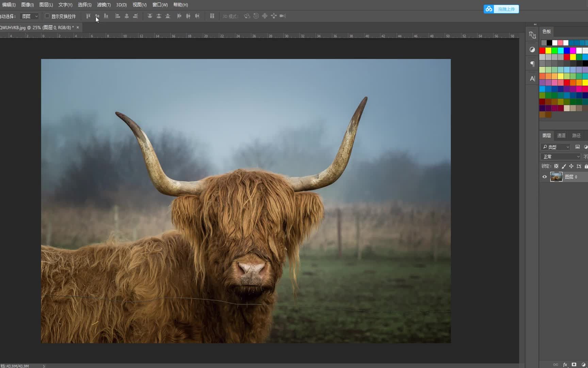
Task: Open the 自动选择 图层 dropdown
Action: 30,16
